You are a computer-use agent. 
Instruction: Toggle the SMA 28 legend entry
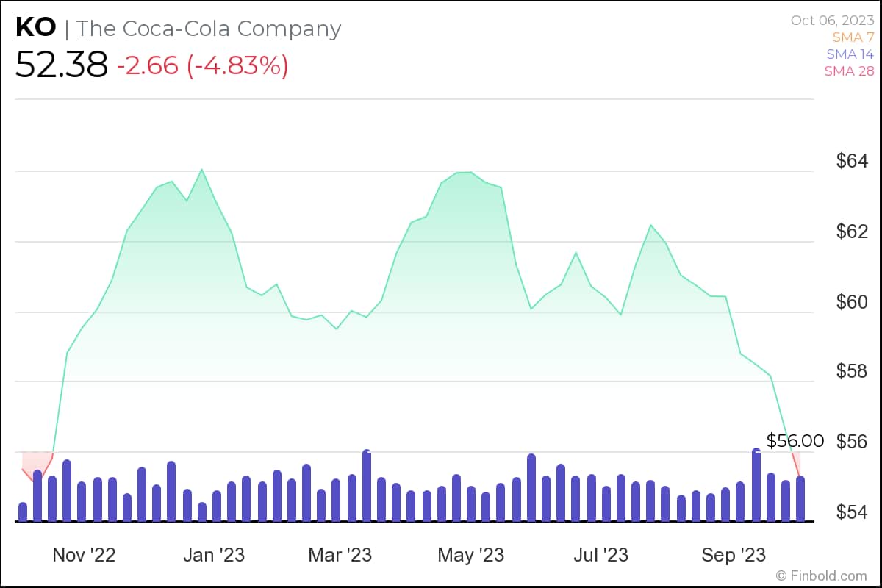click(849, 71)
